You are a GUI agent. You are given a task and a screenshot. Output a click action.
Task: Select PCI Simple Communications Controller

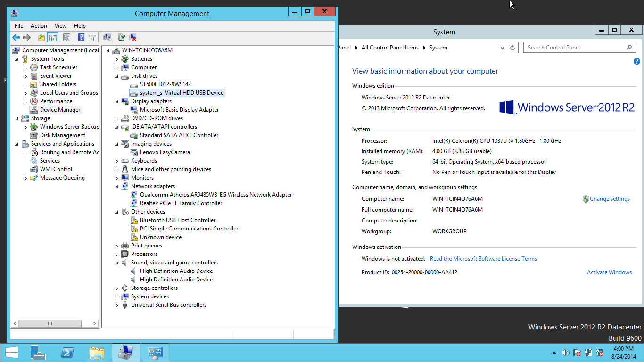(189, 229)
